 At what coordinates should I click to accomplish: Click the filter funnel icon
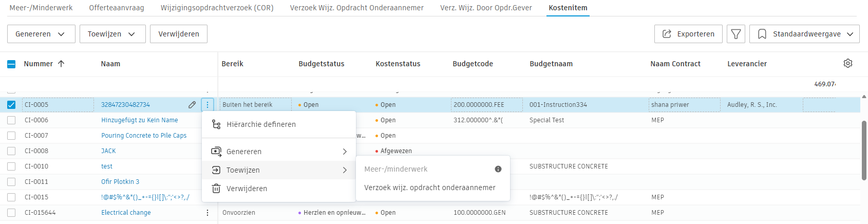[736, 34]
